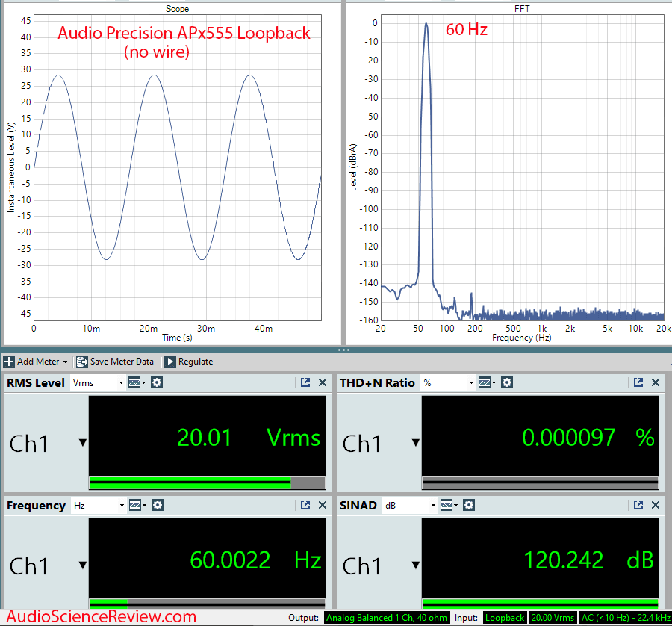Click the Level (dBrA) axis label
672x626 pixels.
click(353, 167)
